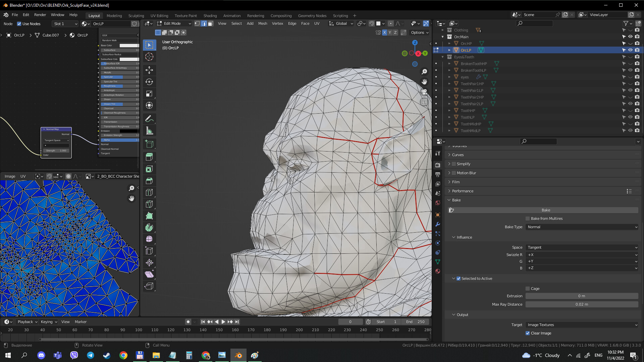Image resolution: width=644 pixels, height=362 pixels.
Task: Open the Outliner filter funnel icon
Action: point(626,23)
